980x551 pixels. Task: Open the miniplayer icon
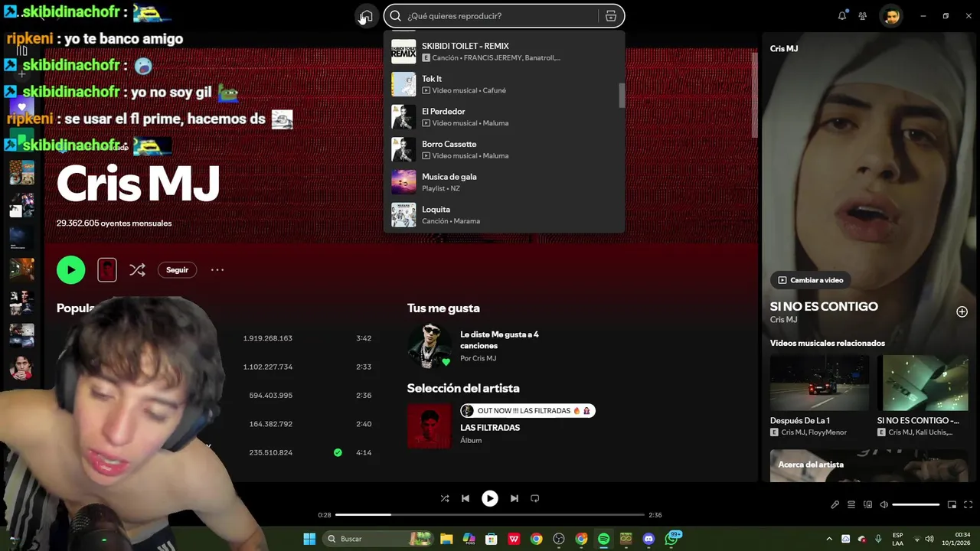[x=952, y=505]
